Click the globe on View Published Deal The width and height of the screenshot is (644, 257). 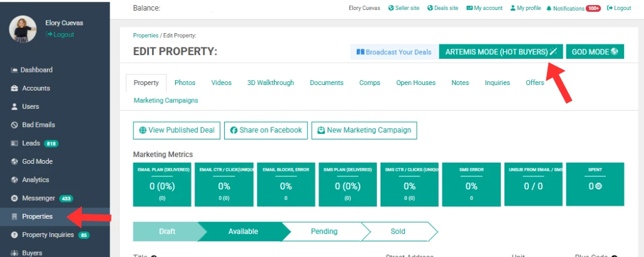click(x=143, y=130)
